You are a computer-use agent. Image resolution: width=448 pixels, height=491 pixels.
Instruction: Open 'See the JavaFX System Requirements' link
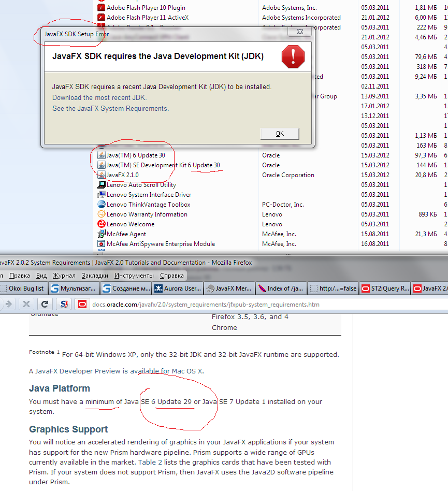click(110, 108)
